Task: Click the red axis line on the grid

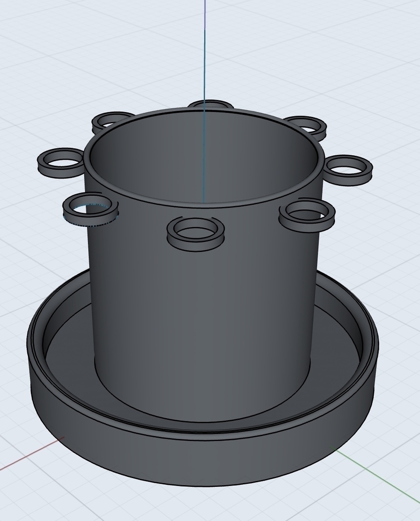Action: (31, 455)
